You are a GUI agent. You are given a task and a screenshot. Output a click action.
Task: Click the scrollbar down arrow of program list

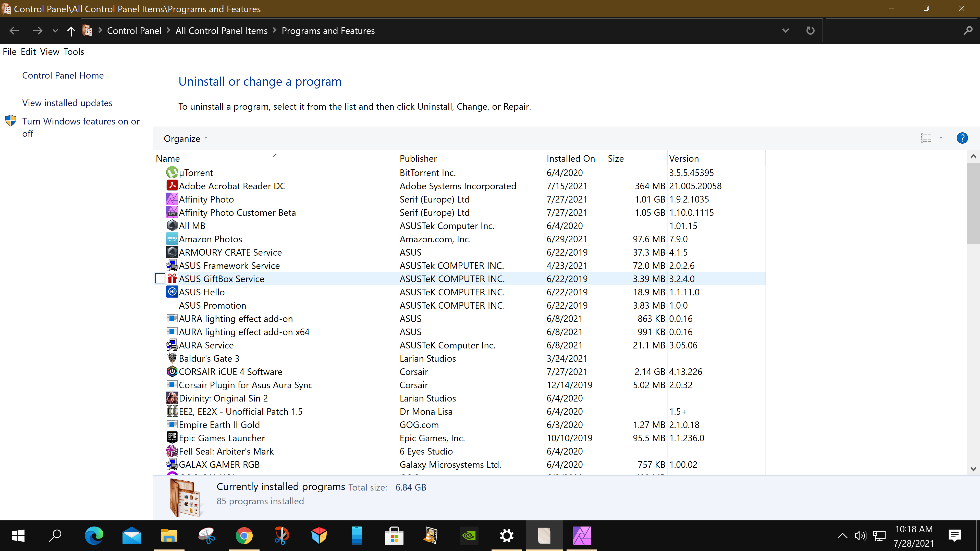point(973,469)
